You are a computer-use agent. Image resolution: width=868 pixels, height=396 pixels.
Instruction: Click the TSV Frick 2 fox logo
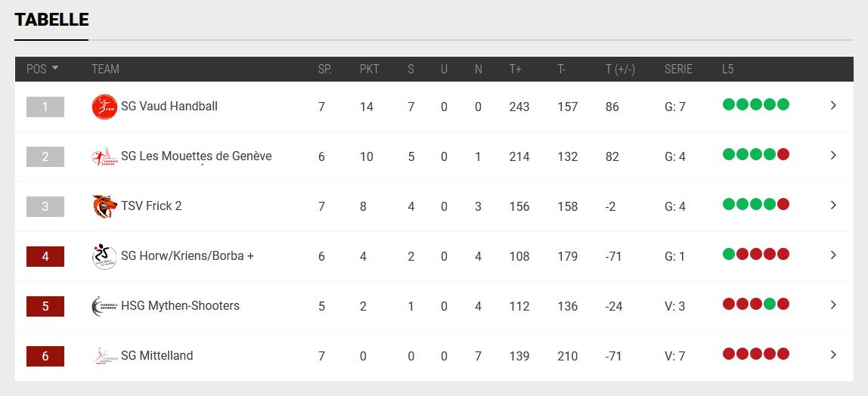[x=104, y=206]
